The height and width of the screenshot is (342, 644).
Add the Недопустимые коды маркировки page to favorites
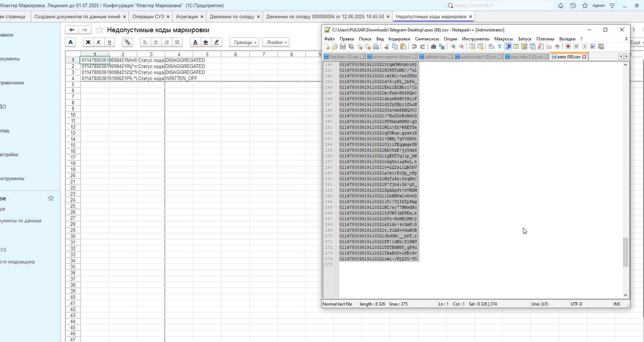pos(99,30)
